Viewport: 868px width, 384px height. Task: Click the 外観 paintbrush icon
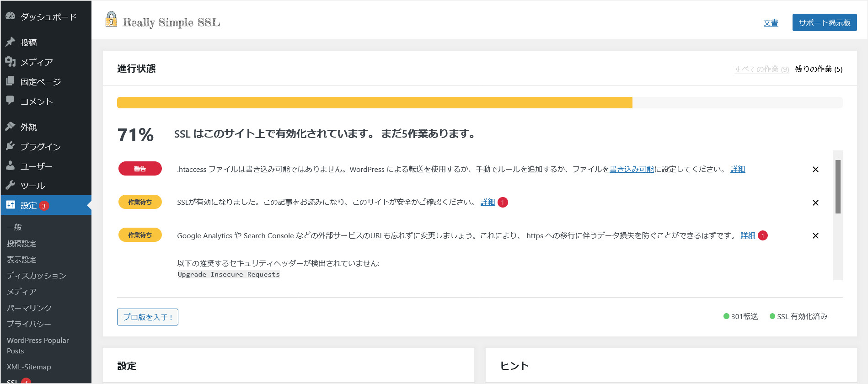click(11, 127)
